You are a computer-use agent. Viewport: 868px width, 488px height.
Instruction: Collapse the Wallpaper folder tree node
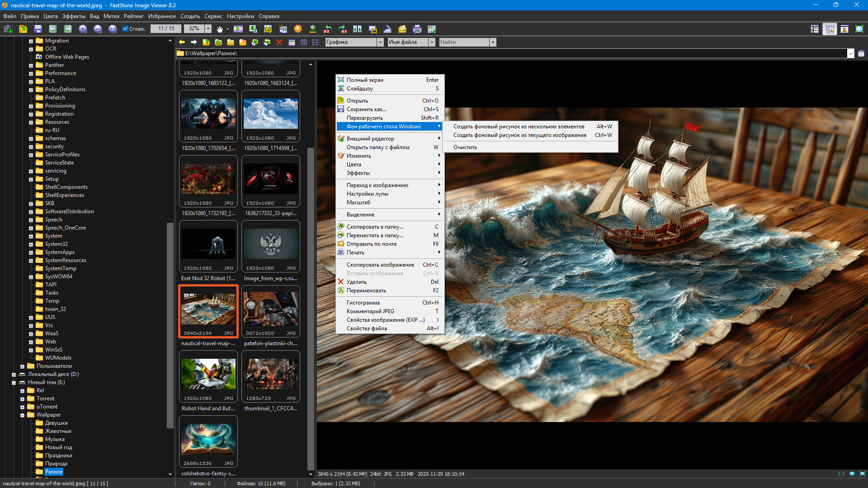click(22, 415)
